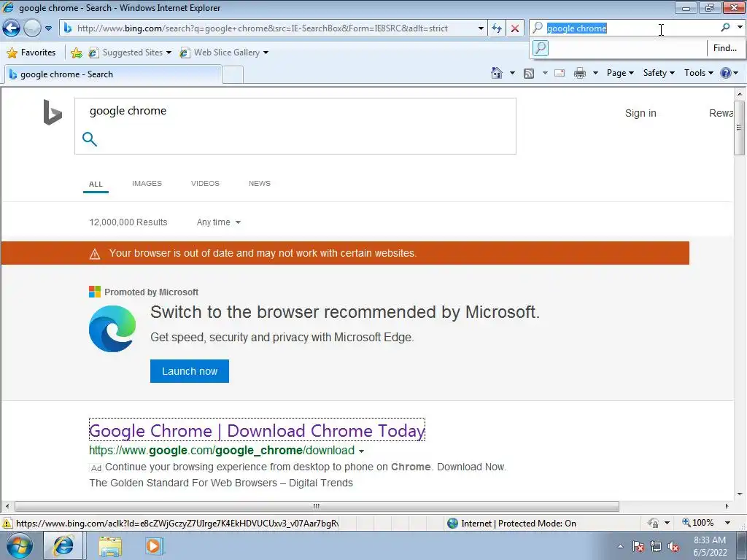Click Find... in the search dropdown
747x560 pixels.
pos(724,48)
